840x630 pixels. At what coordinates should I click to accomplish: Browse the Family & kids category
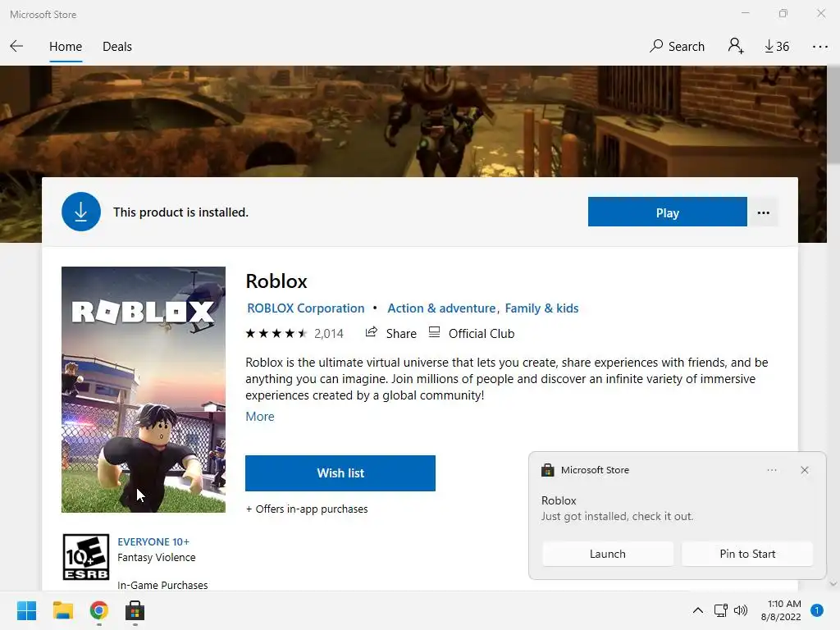541,308
